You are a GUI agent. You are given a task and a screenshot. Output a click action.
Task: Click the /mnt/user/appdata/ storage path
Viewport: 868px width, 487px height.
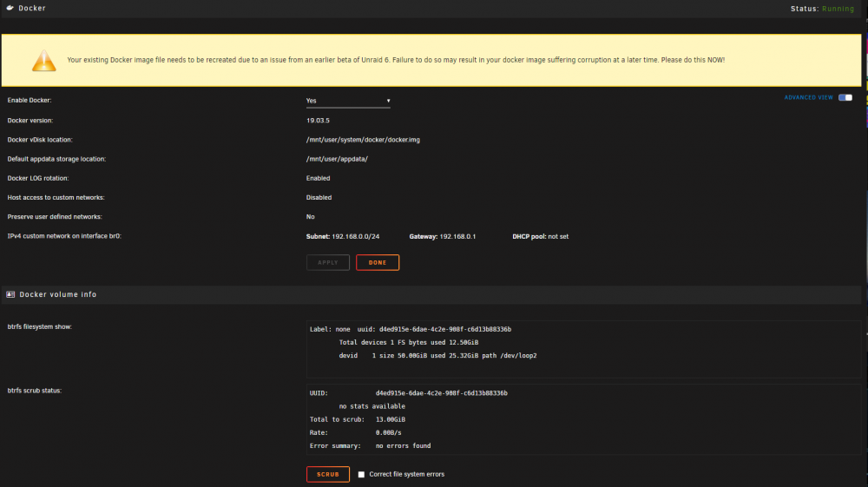(337, 159)
